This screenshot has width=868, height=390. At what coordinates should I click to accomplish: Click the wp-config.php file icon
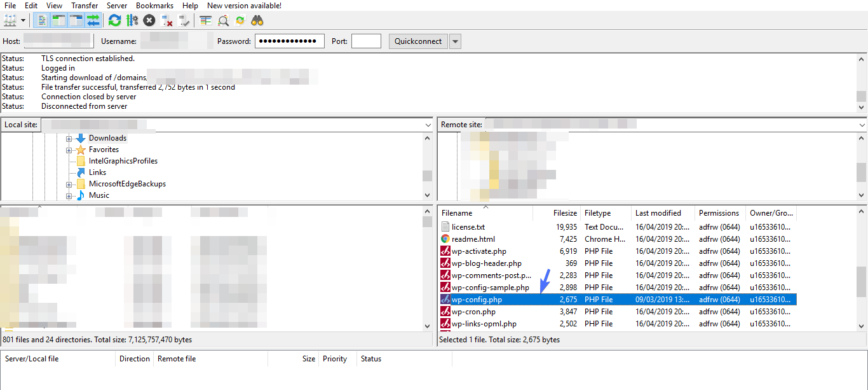coord(445,300)
